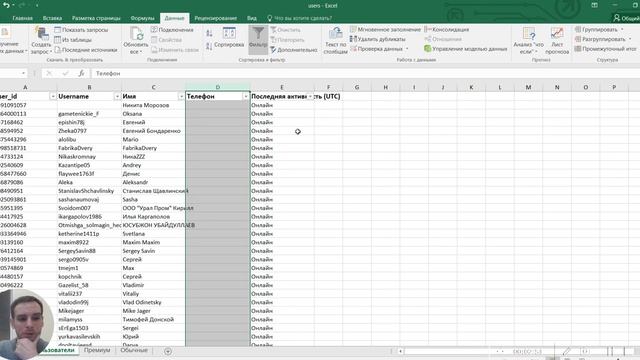This screenshot has width=640, height=360.
Task: Click Обновить все refresh icon
Action: pyautogui.click(x=136, y=33)
